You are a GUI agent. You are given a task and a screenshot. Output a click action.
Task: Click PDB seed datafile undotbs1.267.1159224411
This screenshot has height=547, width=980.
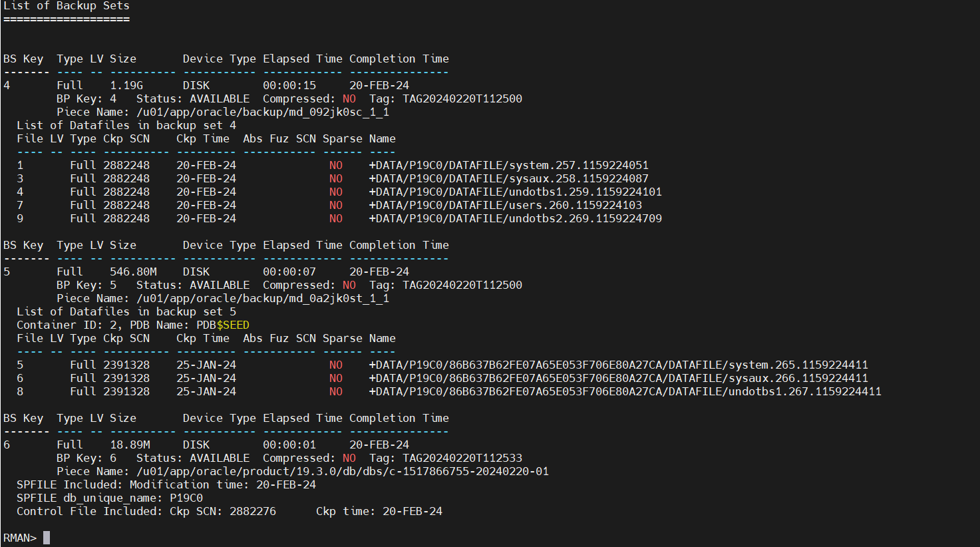625,391
